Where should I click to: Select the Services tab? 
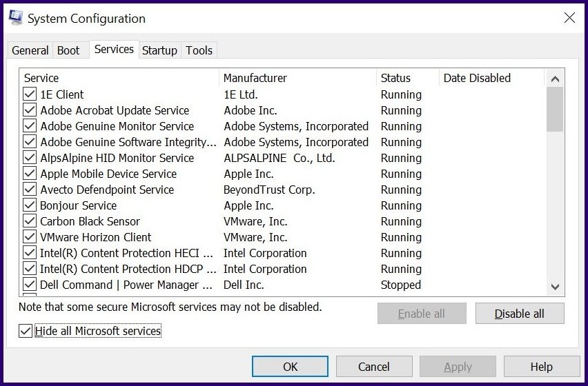coord(114,50)
